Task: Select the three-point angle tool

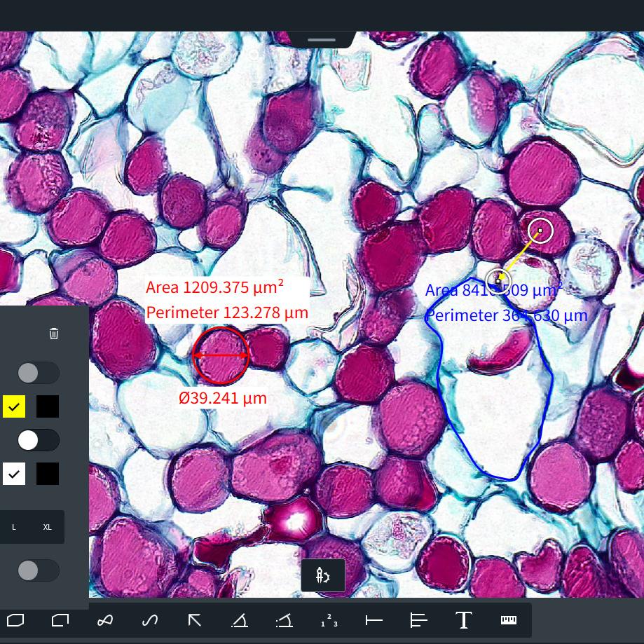Action: 240,620
